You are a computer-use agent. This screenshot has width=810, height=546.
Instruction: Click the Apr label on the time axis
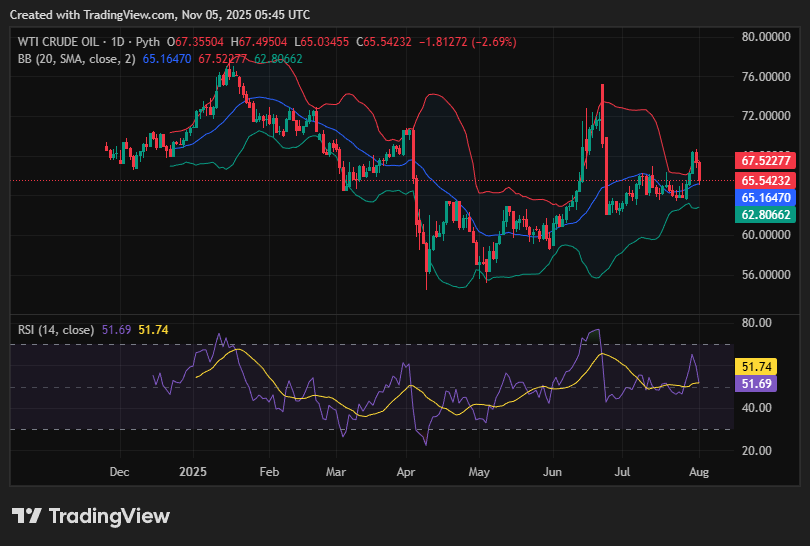point(406,470)
